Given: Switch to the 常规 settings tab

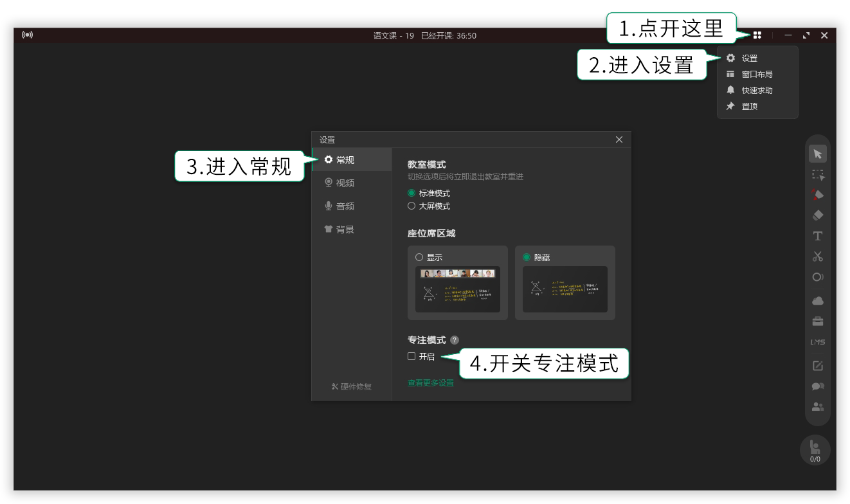Looking at the screenshot, I should pyautogui.click(x=352, y=159).
